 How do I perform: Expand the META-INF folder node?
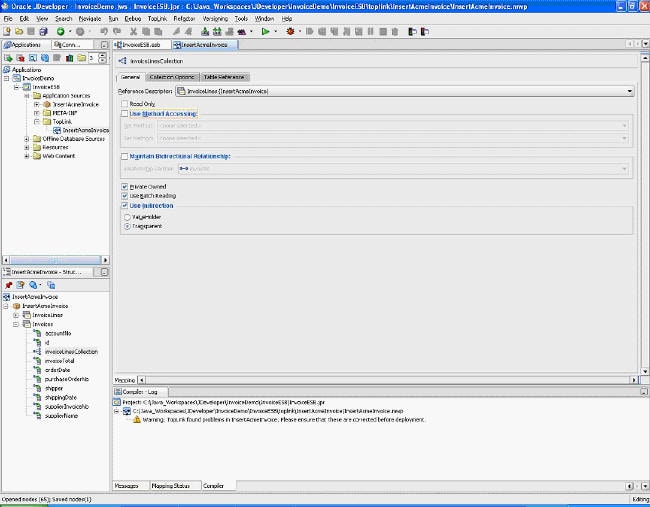pos(36,113)
